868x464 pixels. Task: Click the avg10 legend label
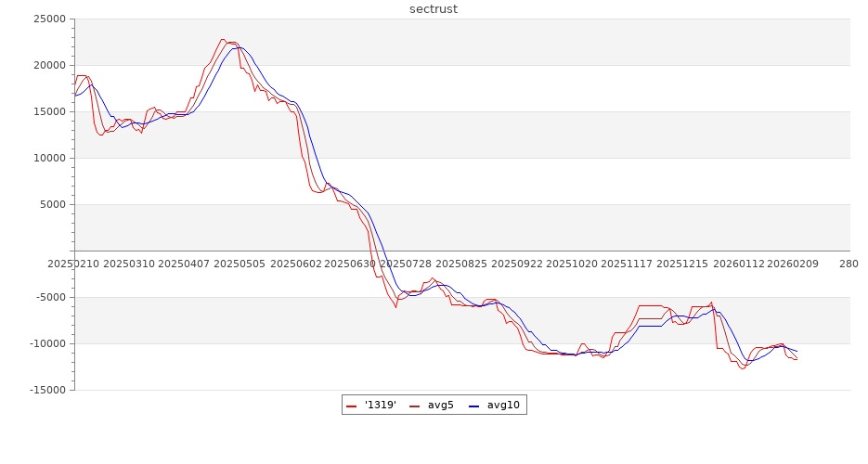tap(503, 405)
